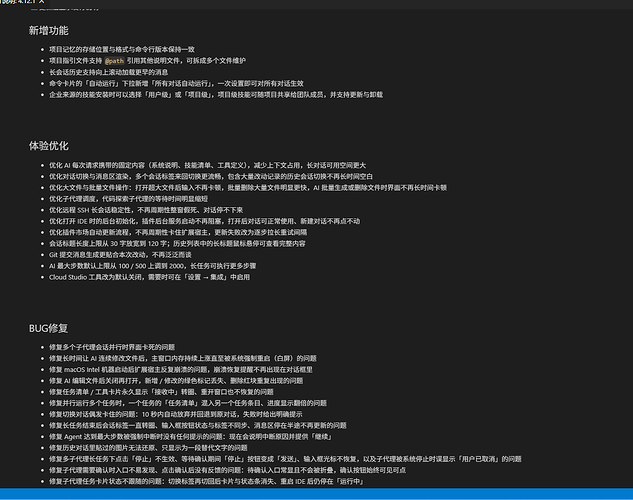This screenshot has height=500, width=633.
Task: Click the @path inline code snippet
Action: [x=114, y=61]
